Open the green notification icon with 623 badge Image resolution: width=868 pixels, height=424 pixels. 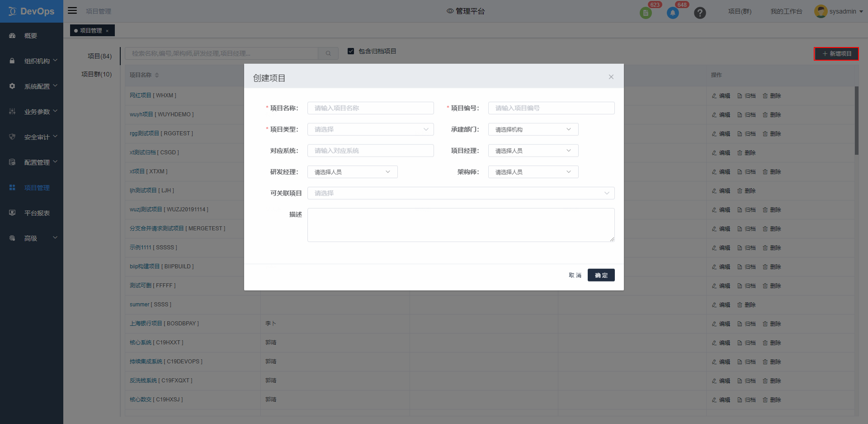coord(646,13)
